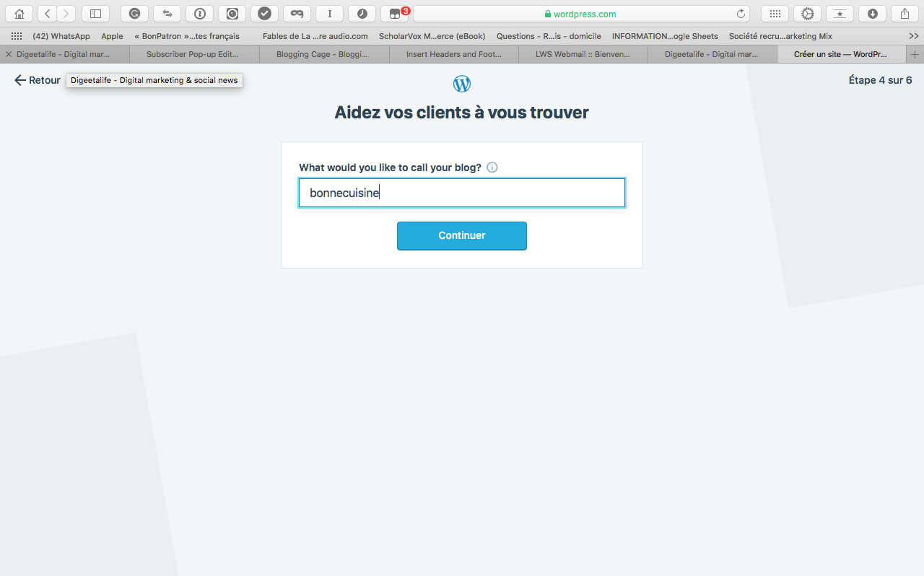Open the extension with red badge 3
Image resolution: width=924 pixels, height=576 pixels.
[x=395, y=14]
